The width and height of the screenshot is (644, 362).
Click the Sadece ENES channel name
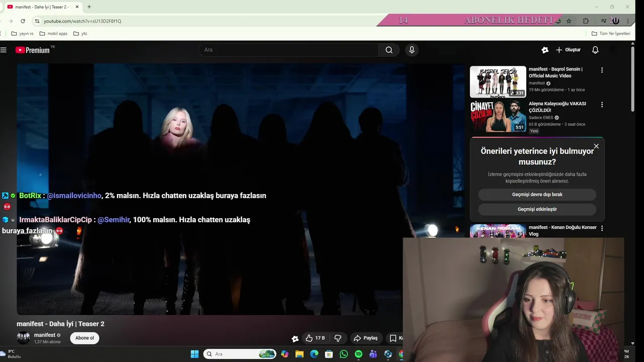[x=541, y=118]
